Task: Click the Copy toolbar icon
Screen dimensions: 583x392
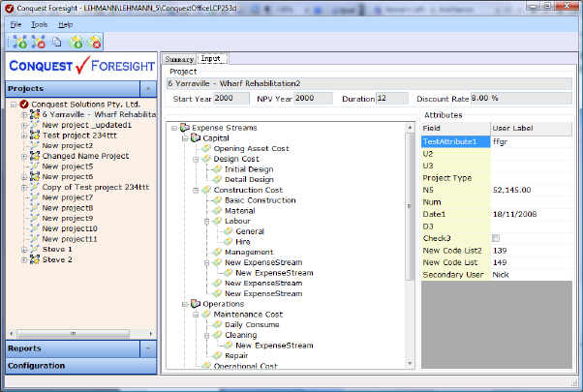Action: tap(56, 42)
